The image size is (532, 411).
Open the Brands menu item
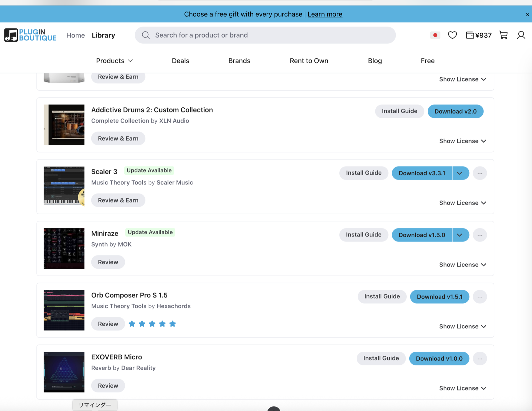click(x=239, y=61)
